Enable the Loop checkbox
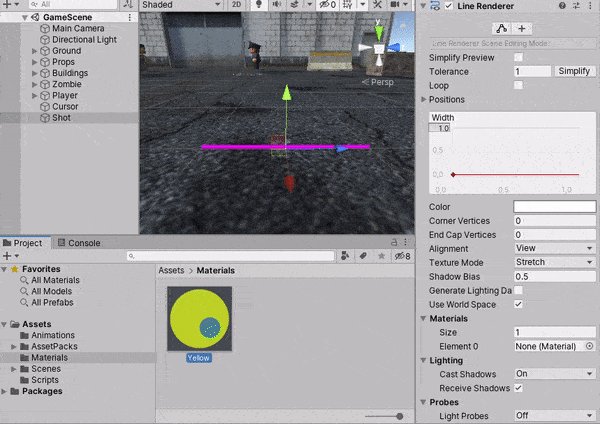600x424 pixels. [x=518, y=85]
